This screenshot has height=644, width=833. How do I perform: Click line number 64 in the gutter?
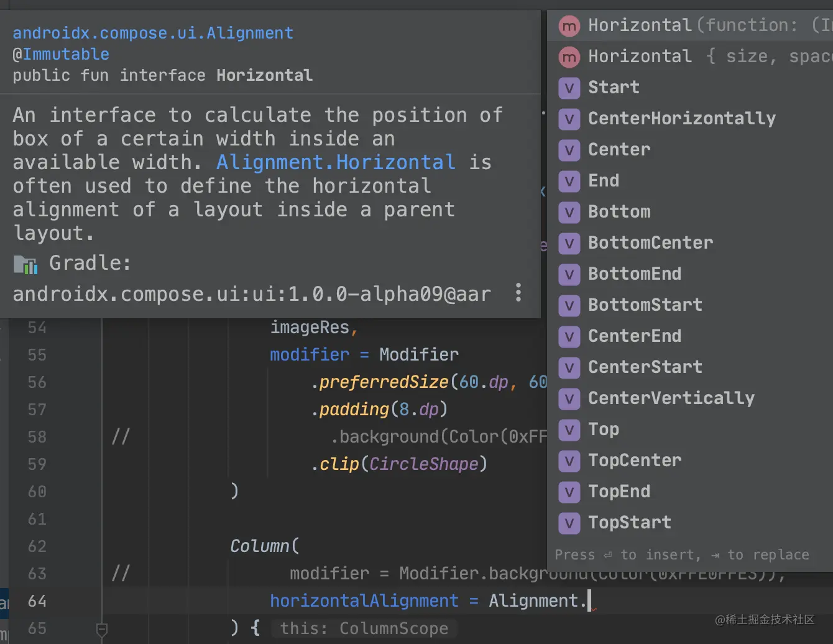37,601
